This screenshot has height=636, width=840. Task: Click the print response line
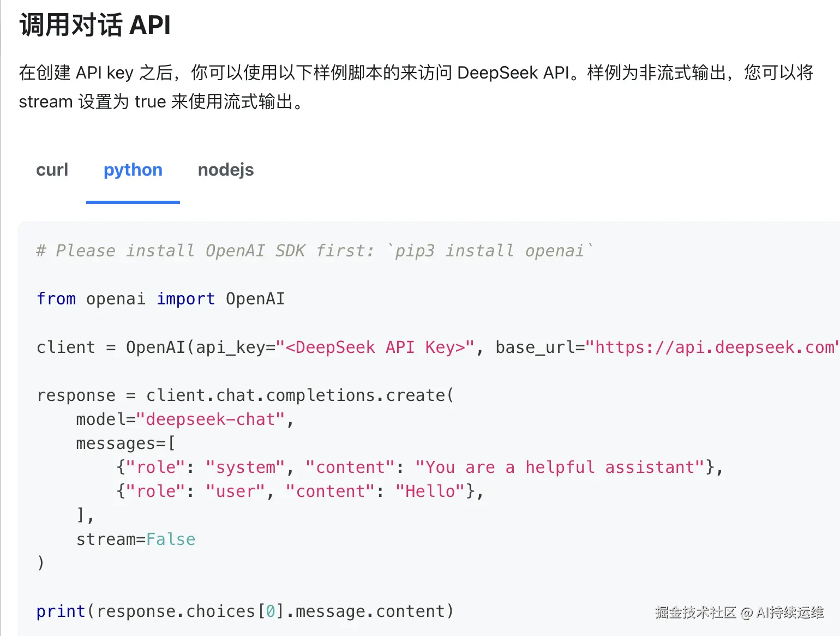(x=244, y=611)
